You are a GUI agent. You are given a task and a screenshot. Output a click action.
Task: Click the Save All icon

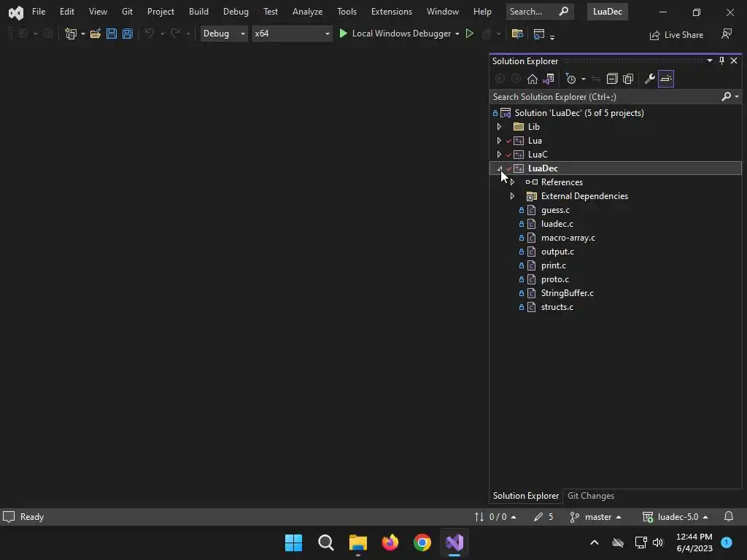(127, 34)
